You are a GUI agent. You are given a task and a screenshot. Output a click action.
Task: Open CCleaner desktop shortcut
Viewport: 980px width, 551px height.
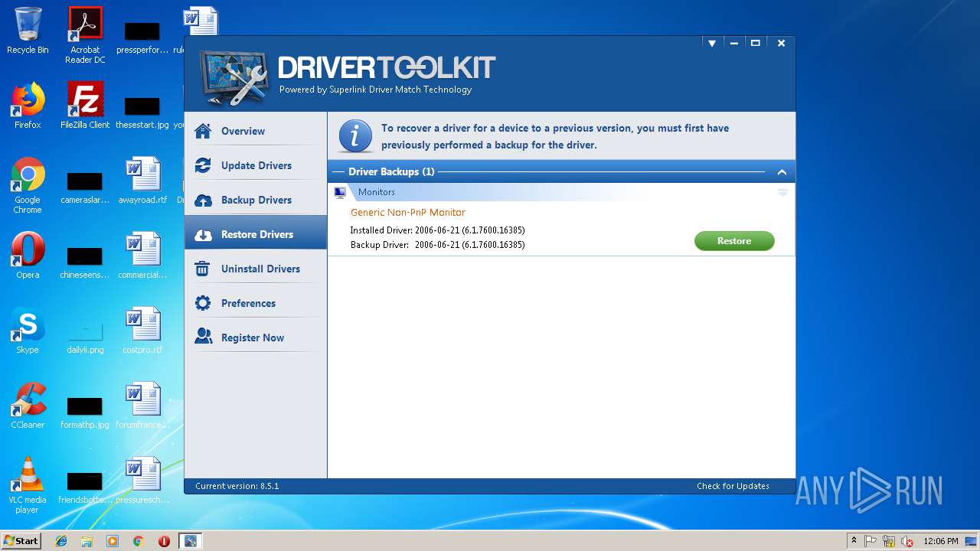pyautogui.click(x=28, y=405)
